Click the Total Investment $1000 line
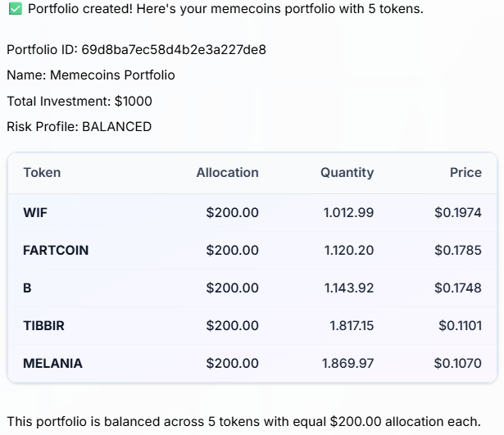504x435 pixels. [79, 102]
